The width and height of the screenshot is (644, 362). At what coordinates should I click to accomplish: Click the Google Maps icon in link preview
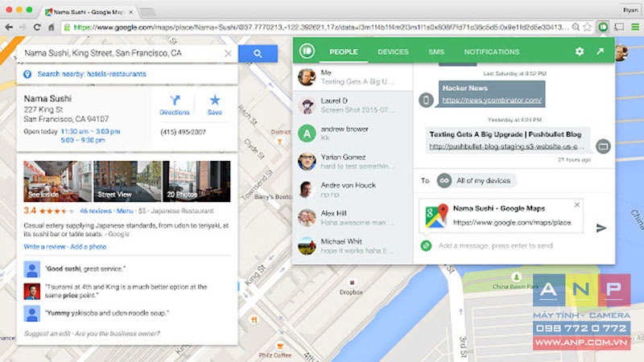click(x=436, y=216)
